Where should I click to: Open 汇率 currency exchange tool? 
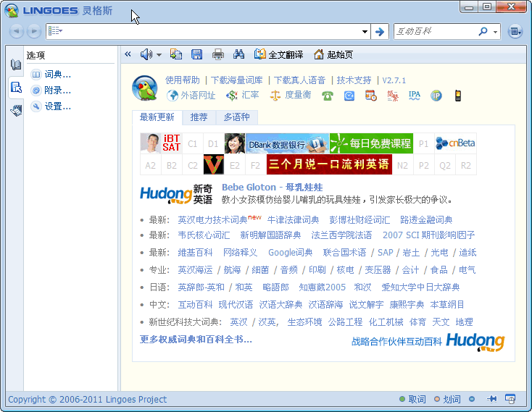tap(243, 95)
